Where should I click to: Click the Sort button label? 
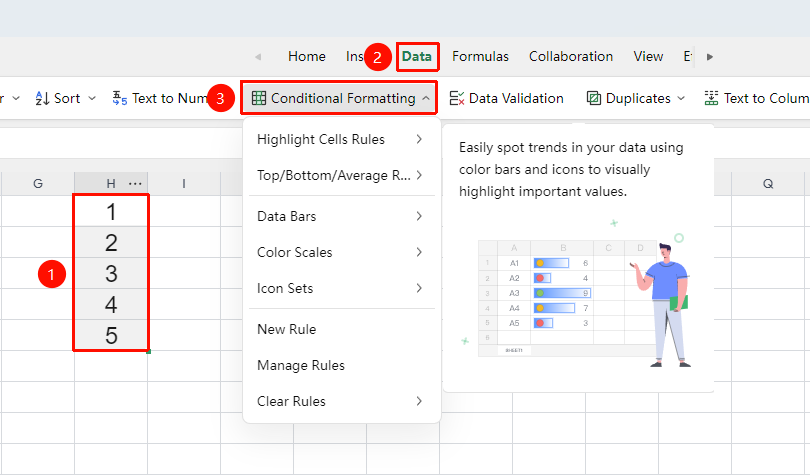click(x=67, y=98)
